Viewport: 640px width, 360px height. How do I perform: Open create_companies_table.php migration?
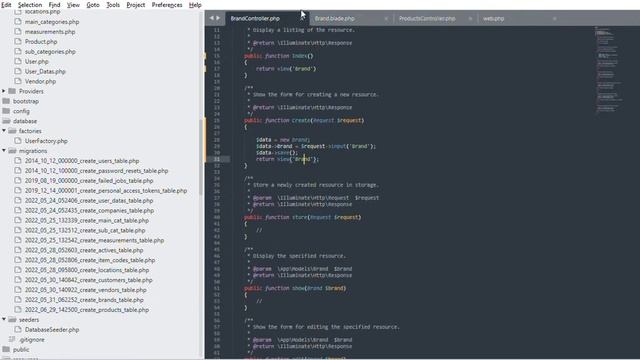pos(89,211)
